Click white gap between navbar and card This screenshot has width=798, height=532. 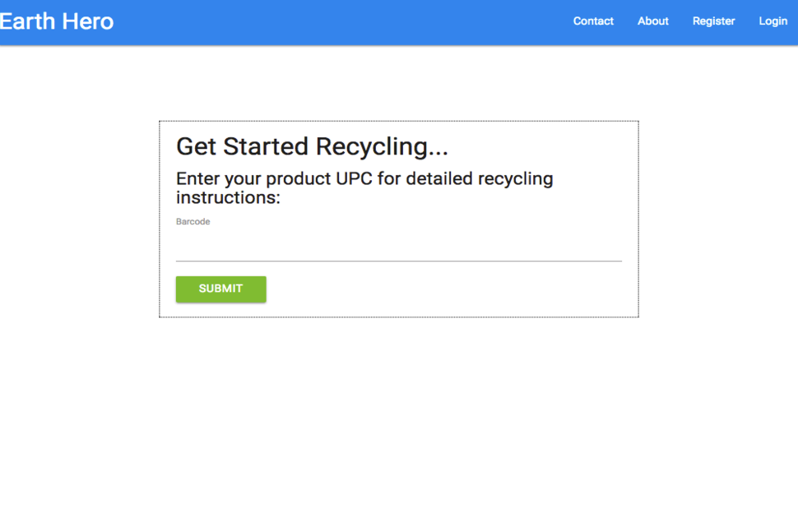click(x=398, y=83)
